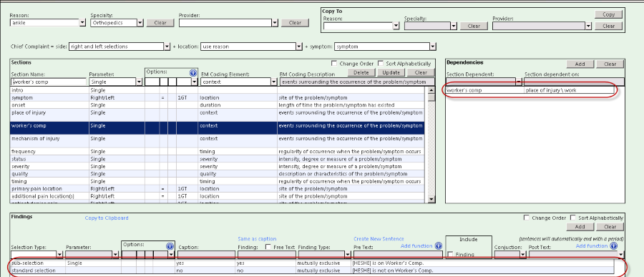644x277 pixels.
Task: Select the 'standard selection' findings row
Action: click(312, 271)
